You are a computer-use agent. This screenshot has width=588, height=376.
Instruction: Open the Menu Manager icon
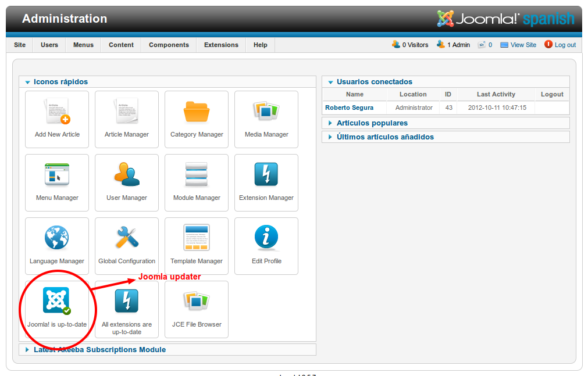tap(56, 182)
